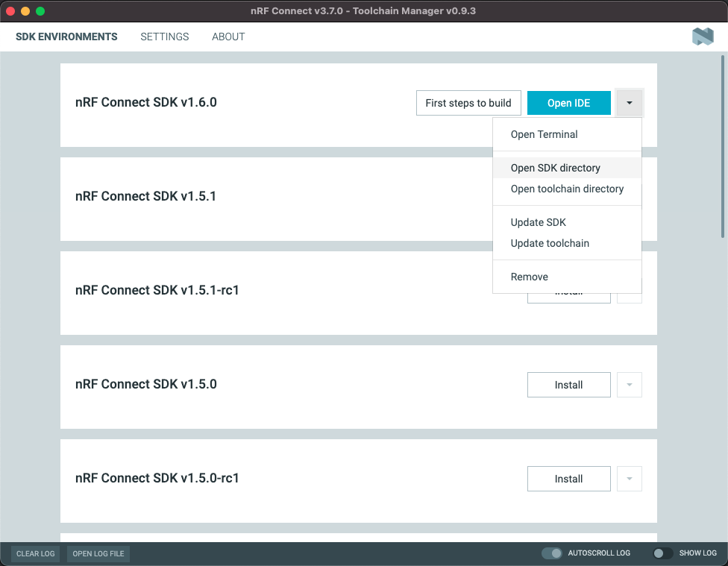The width and height of the screenshot is (728, 566).
Task: Choose Open toolchain directory menu entry
Action: coord(567,189)
